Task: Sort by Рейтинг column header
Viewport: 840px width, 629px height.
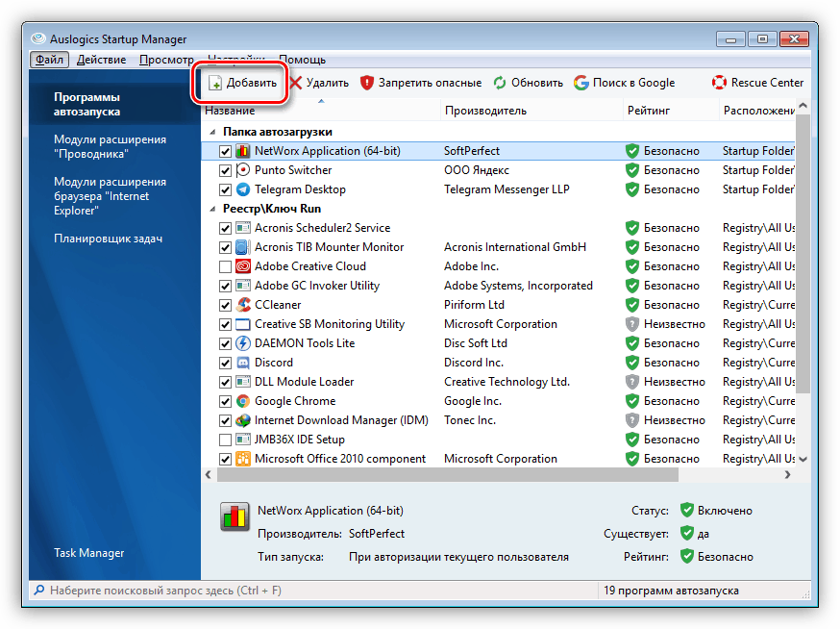Action: pos(671,111)
